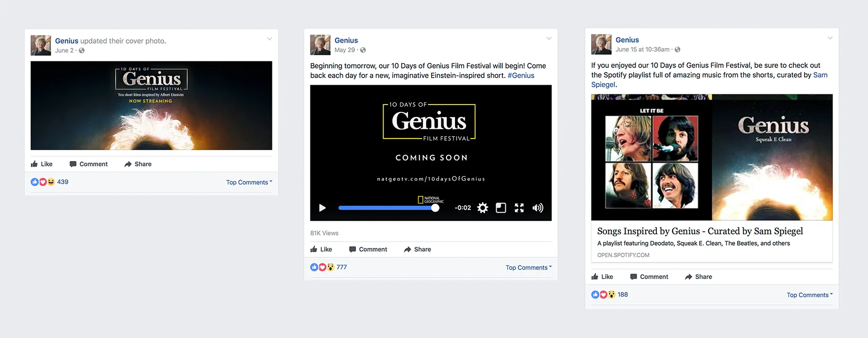Open options chevron on June 15 post

(830, 38)
